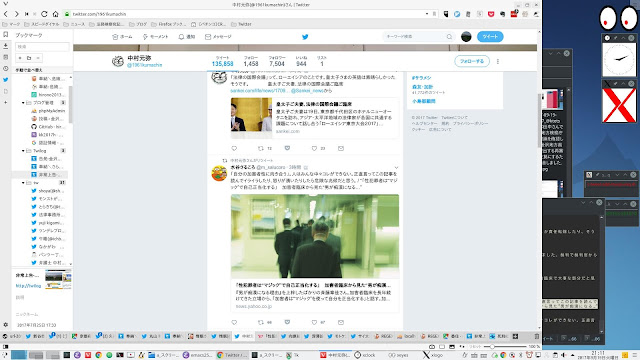Image resolution: width=640 pixels, height=360 pixels.
Task: Open Twitter モーメント navigation item
Action: [155, 37]
